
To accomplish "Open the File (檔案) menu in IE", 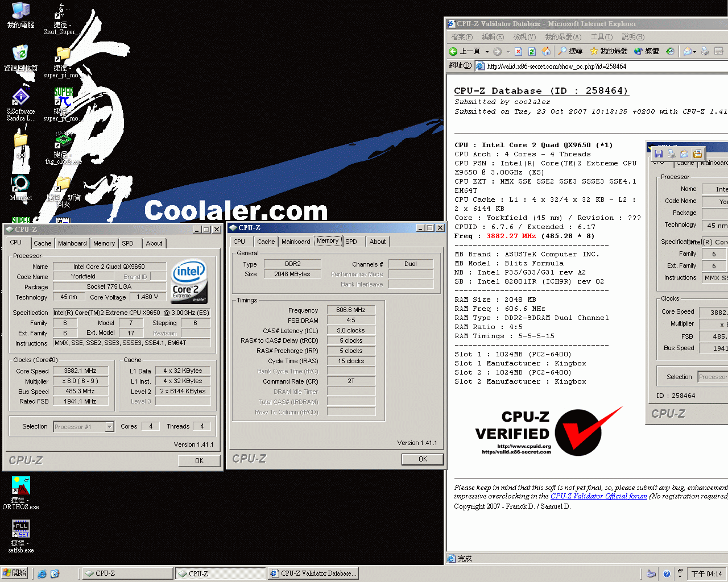I will coord(462,37).
